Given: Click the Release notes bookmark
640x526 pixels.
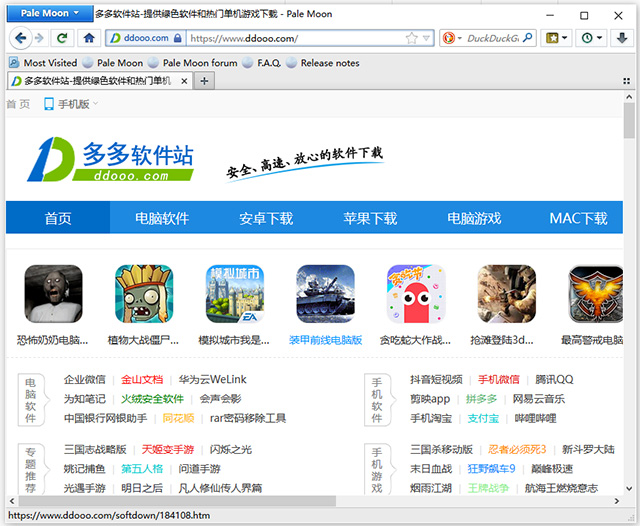Looking at the screenshot, I should pos(322,62).
